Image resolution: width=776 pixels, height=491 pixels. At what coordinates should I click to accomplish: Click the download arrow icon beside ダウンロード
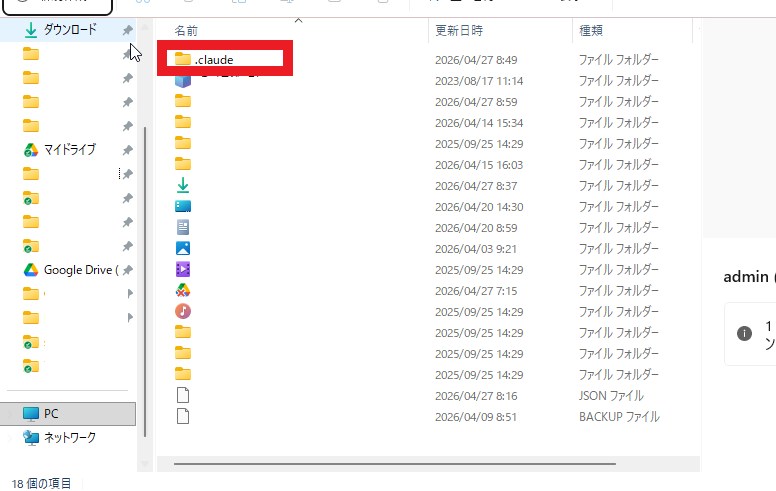click(31, 30)
